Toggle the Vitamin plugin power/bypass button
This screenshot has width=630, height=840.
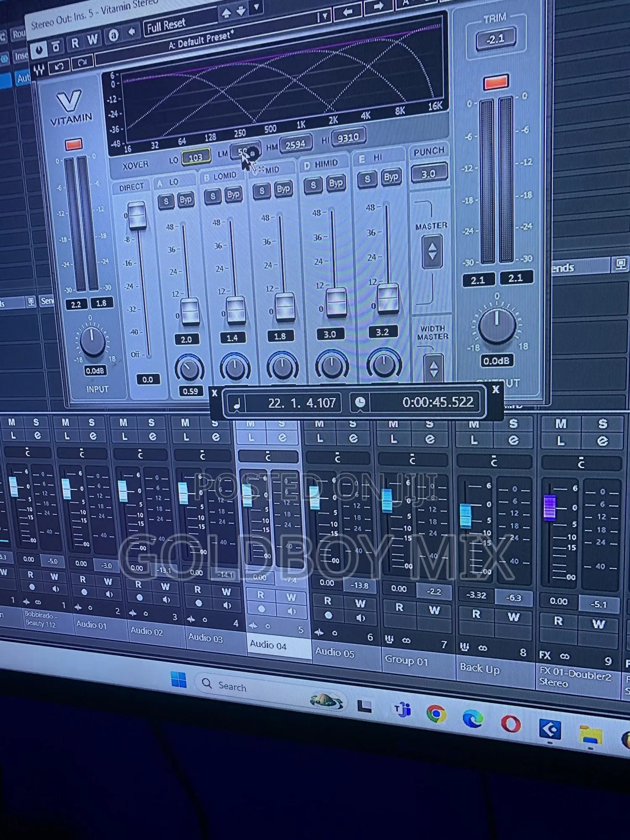pos(39,50)
